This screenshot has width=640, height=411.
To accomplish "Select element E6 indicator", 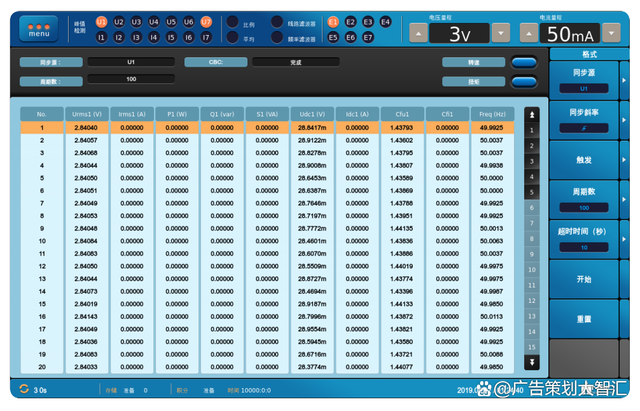I will pyautogui.click(x=351, y=38).
